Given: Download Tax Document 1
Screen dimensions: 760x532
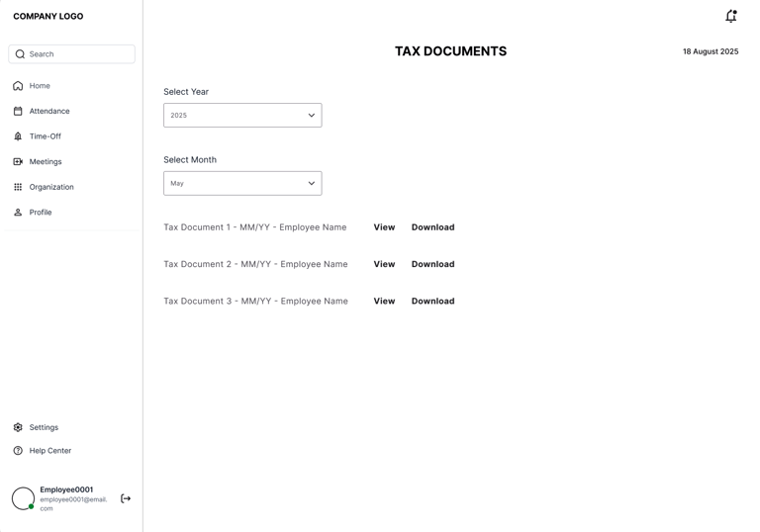Looking at the screenshot, I should 432,227.
